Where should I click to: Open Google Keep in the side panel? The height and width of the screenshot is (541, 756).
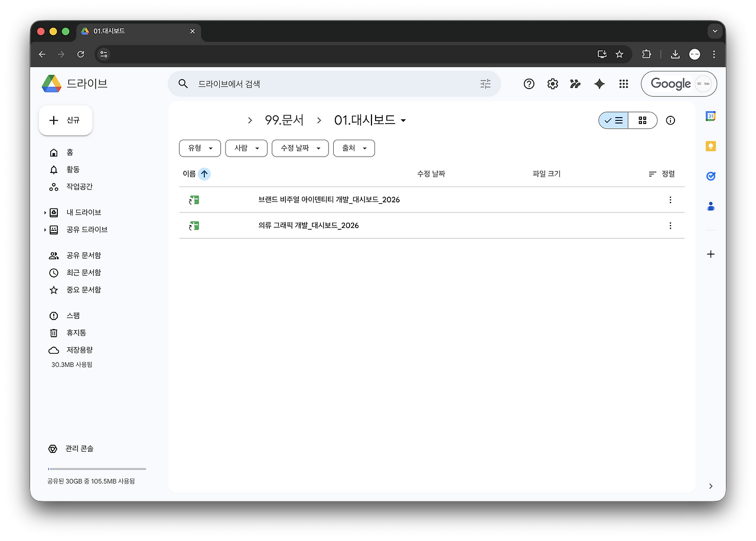pyautogui.click(x=710, y=145)
